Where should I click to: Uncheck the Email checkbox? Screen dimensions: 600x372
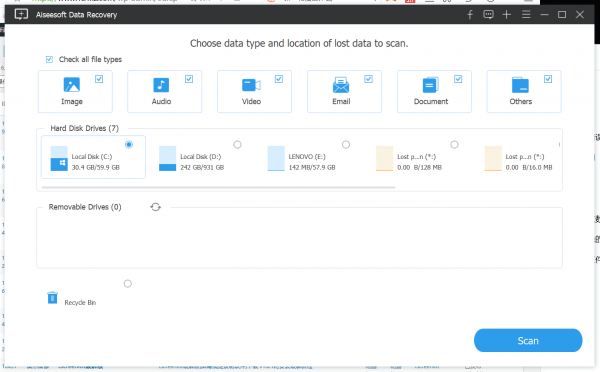[368, 79]
